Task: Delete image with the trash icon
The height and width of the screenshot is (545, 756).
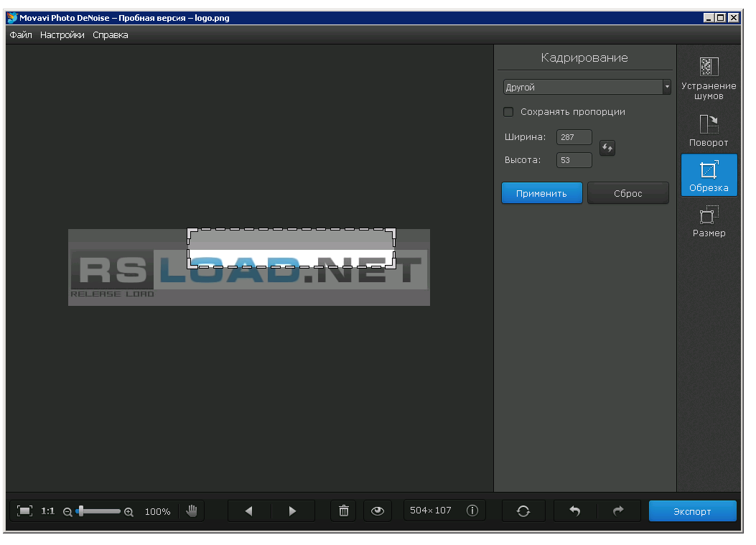Action: click(343, 511)
